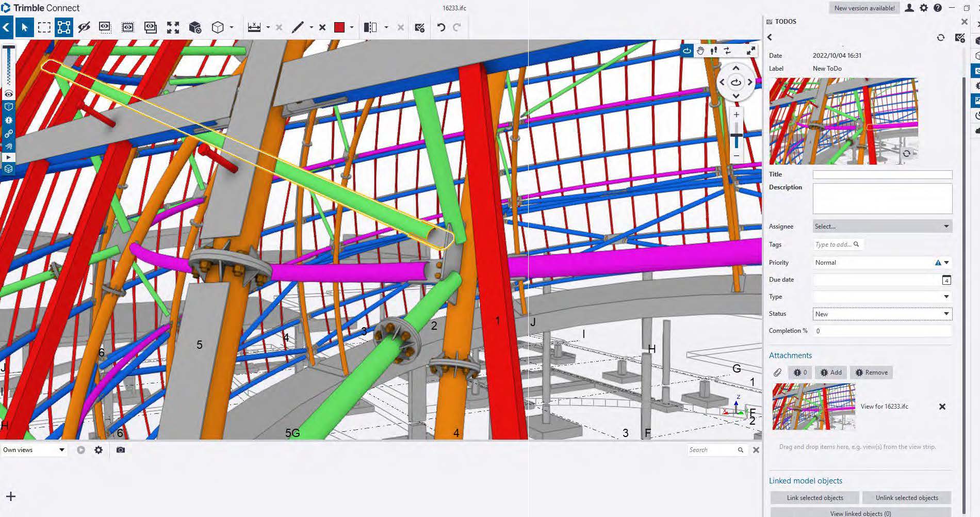Open the Own views dropdown
The image size is (980, 517).
[x=34, y=450]
